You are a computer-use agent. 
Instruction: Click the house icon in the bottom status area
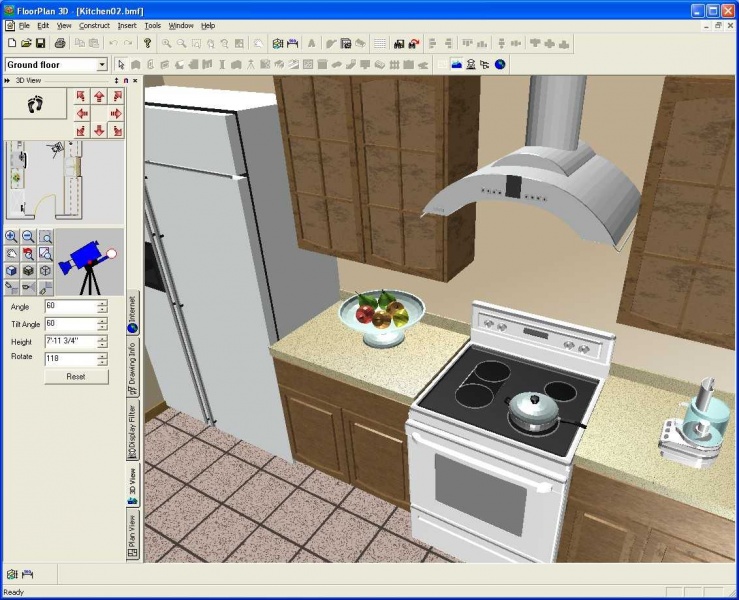12,574
